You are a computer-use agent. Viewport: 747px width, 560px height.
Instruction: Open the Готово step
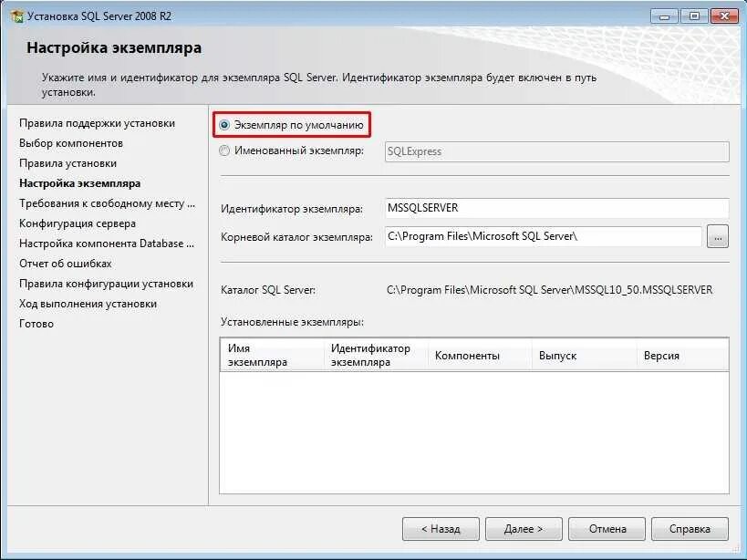click(36, 324)
